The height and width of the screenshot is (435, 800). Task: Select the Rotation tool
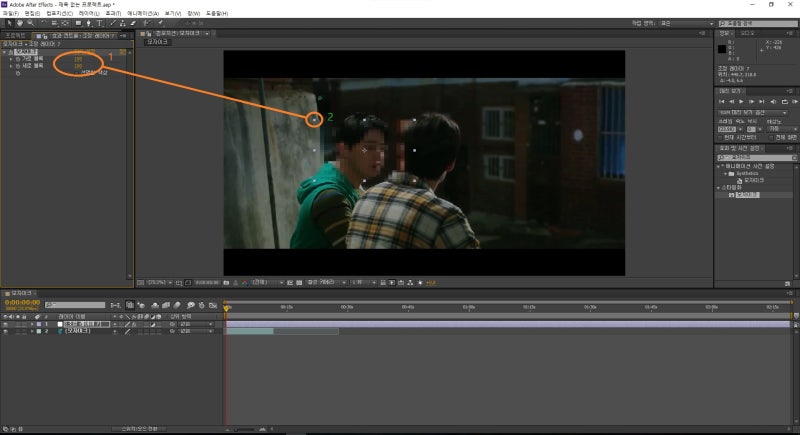[44, 23]
